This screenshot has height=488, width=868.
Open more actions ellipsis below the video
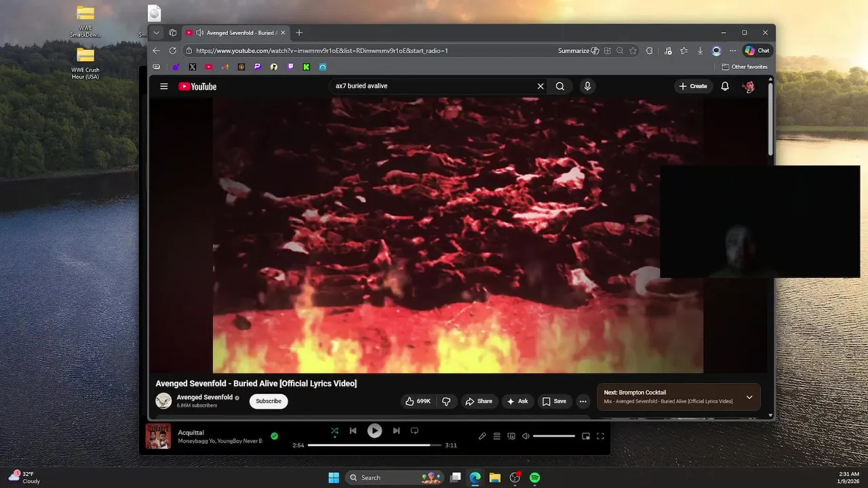[x=583, y=401]
